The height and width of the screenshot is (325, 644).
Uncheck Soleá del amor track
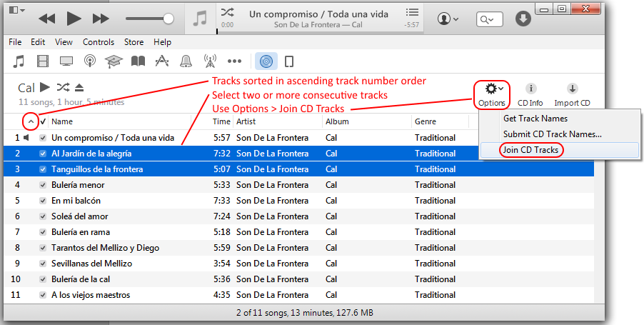(43, 216)
